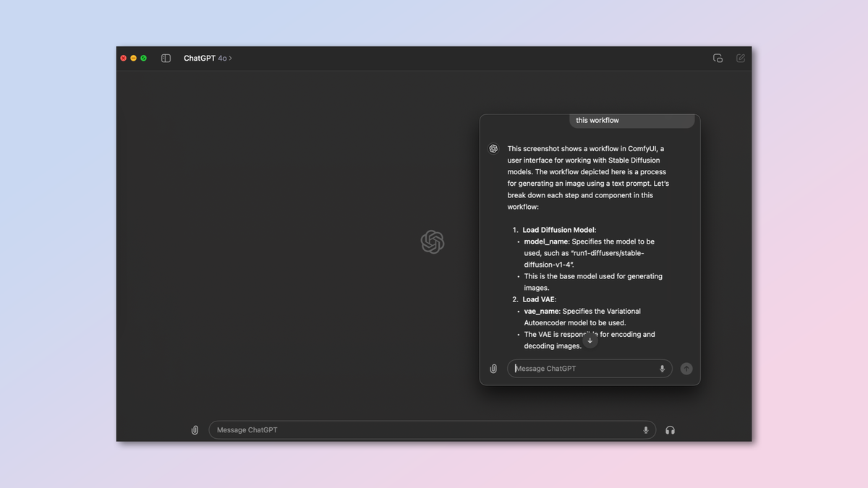Click the microphone in the main message bar

(644, 429)
